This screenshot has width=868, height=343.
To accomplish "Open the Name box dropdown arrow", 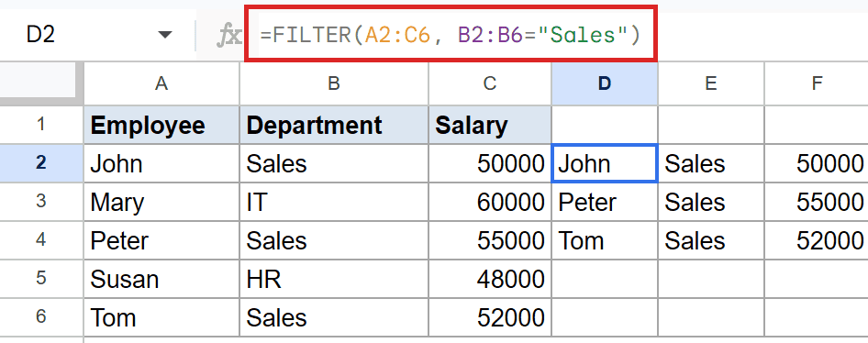I will [x=165, y=36].
